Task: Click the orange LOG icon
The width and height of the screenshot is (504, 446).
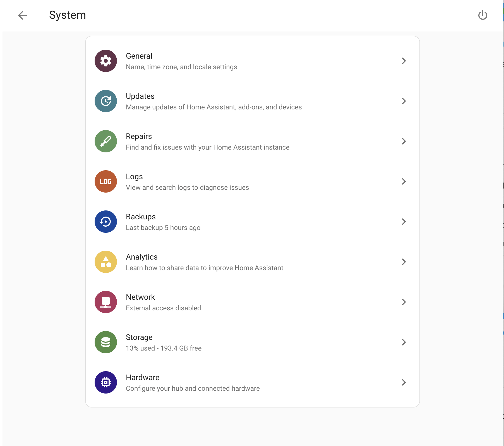Action: pyautogui.click(x=106, y=181)
